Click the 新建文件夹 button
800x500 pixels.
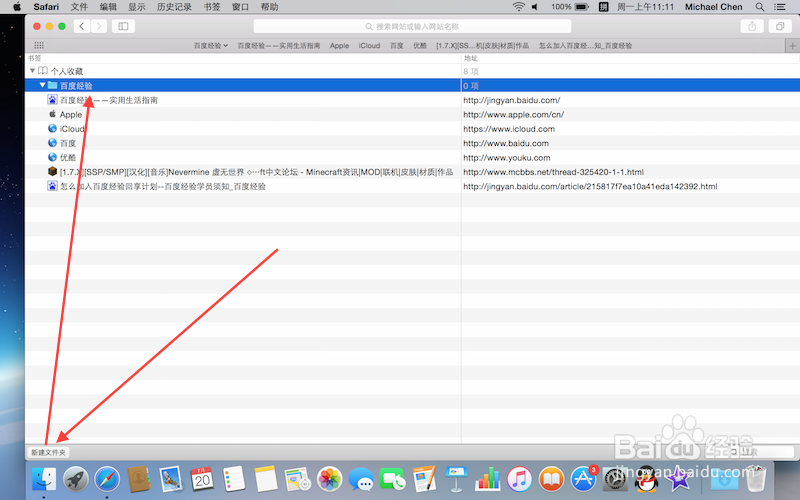[x=48, y=452]
